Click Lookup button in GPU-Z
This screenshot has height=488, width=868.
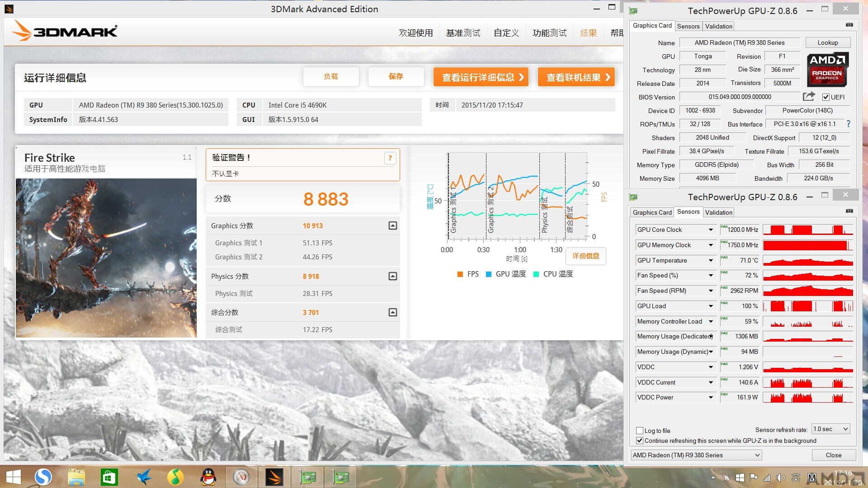[828, 42]
